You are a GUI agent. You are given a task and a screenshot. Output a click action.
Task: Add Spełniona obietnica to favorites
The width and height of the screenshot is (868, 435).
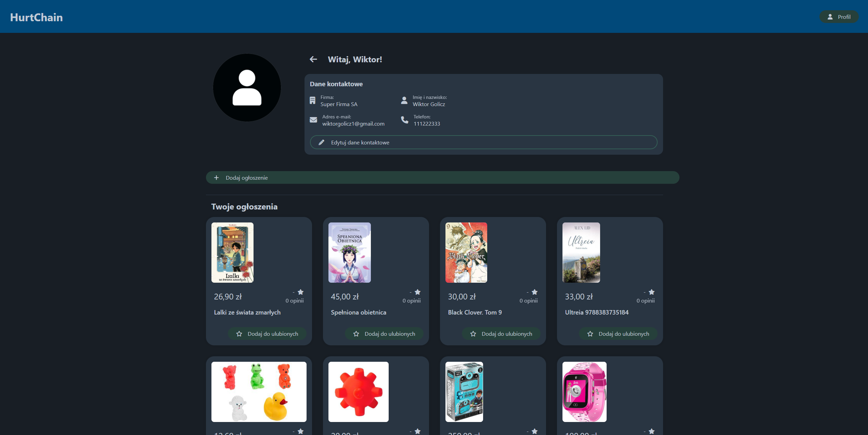pos(384,334)
